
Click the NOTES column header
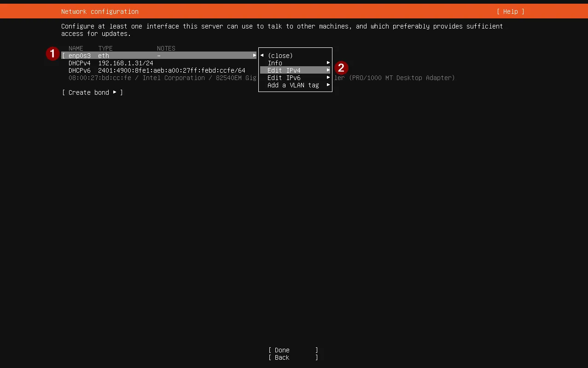click(166, 48)
